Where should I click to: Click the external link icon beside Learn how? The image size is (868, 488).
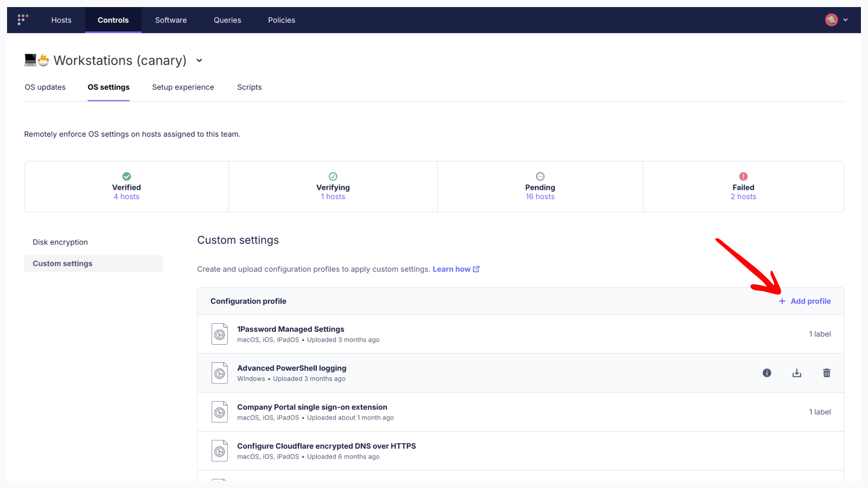click(476, 269)
